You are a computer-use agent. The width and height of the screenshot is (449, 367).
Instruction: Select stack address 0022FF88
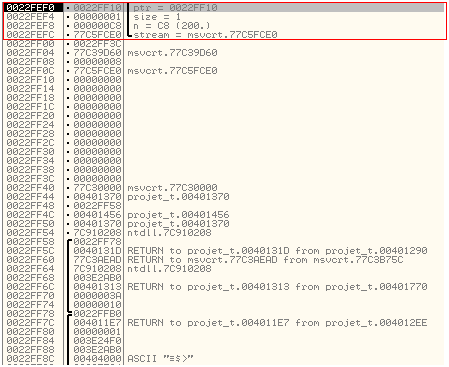coord(30,350)
